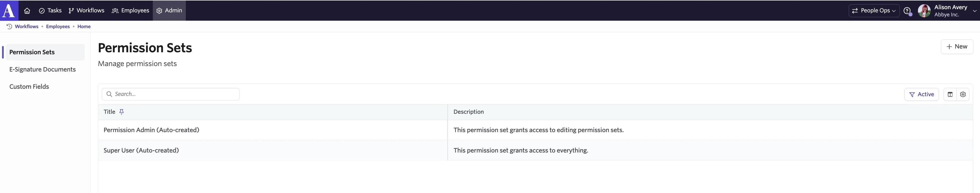Click the Tasks checkmark icon
This screenshot has width=980, height=193.
coord(42,11)
